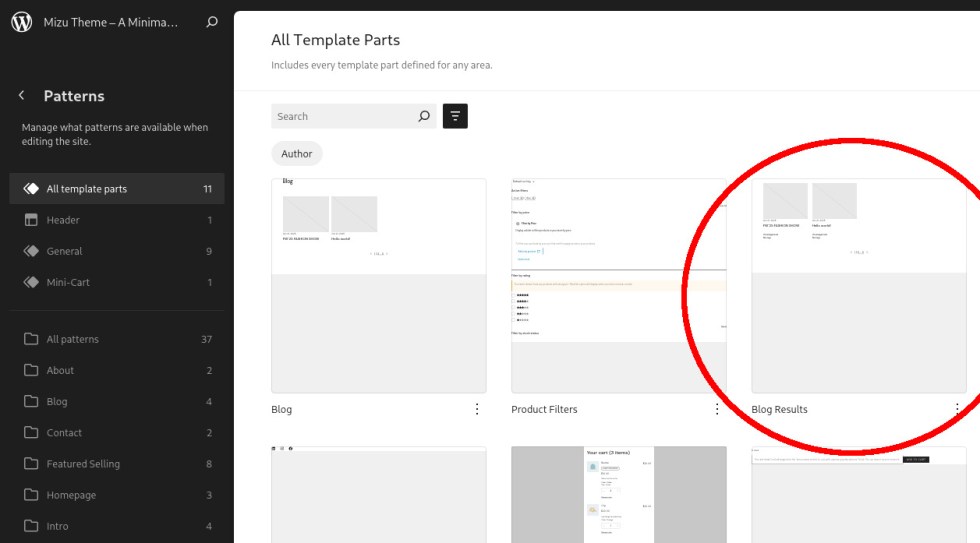Click the WordPress logo icon
Screen dimensions: 980x543
(x=21, y=22)
